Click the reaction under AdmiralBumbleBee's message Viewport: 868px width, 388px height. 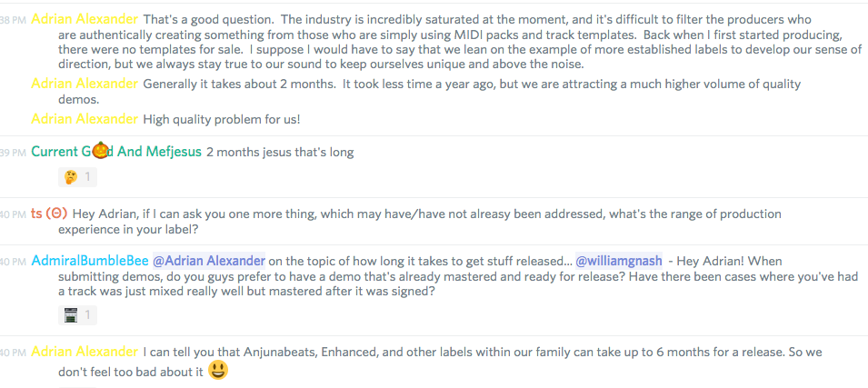click(x=76, y=315)
